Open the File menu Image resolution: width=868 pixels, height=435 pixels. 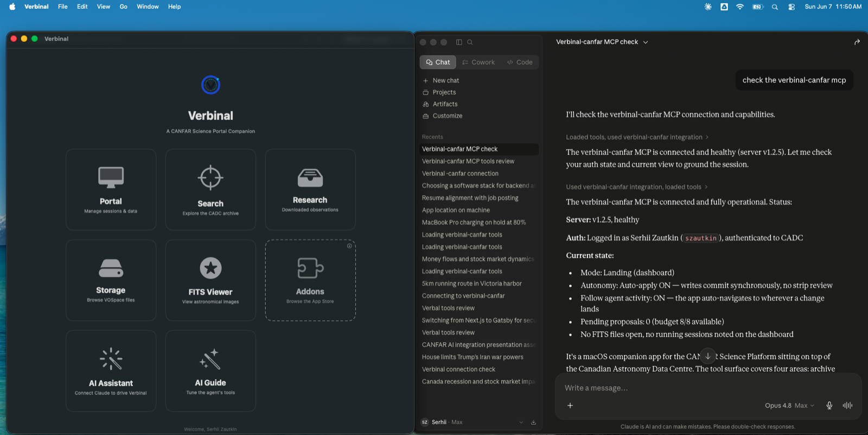click(63, 7)
